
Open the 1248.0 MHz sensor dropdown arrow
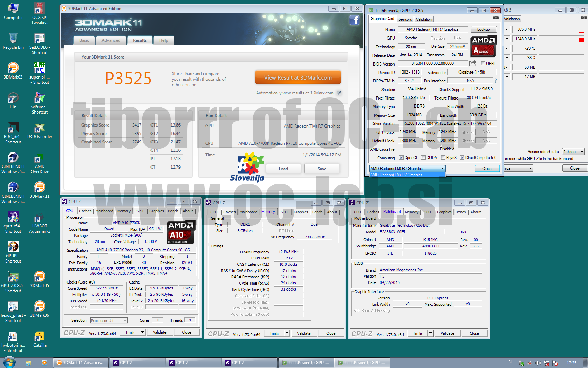pos(507,39)
